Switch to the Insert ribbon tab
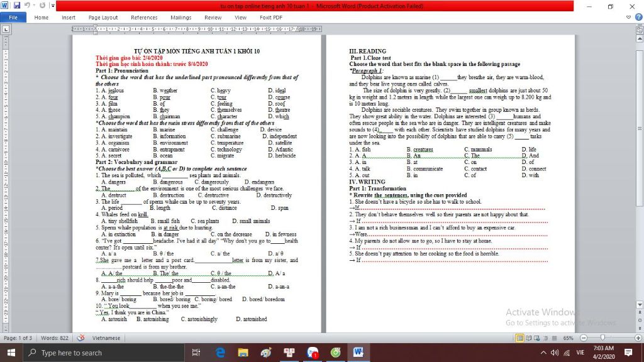The width and height of the screenshot is (644, 362). [x=69, y=18]
